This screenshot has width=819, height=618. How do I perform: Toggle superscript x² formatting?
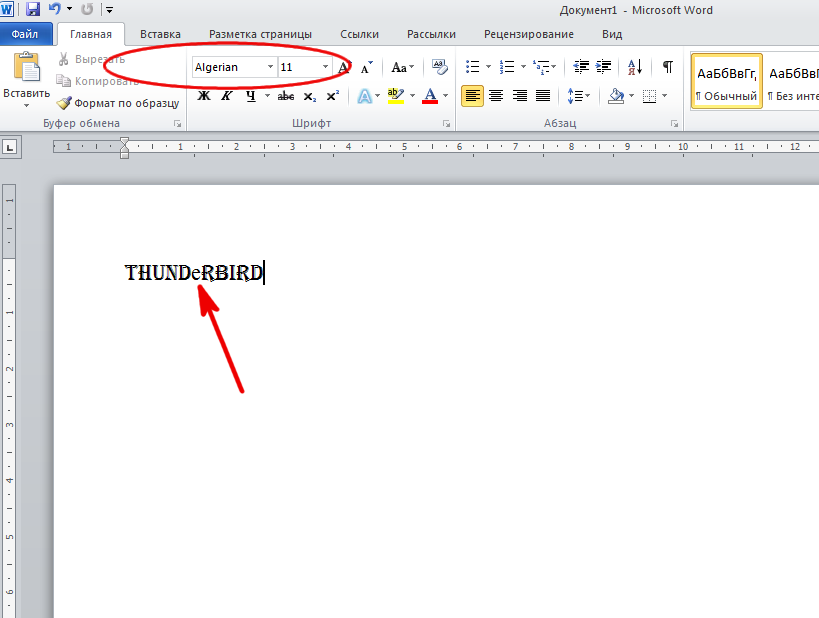click(x=333, y=96)
